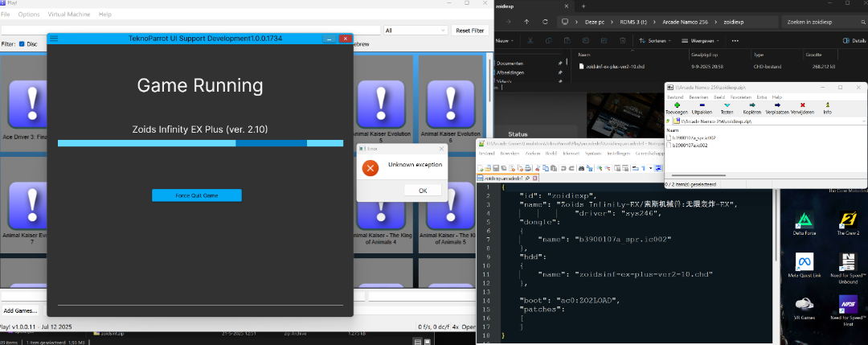868x345 pixels.
Task: Click Verplaatsen icon in 7-Zip toolbar
Action: 777,105
